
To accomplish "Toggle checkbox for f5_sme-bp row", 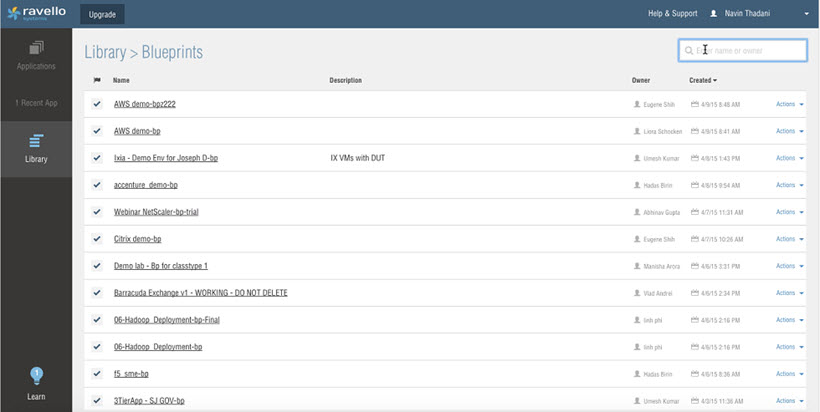I will [x=97, y=373].
